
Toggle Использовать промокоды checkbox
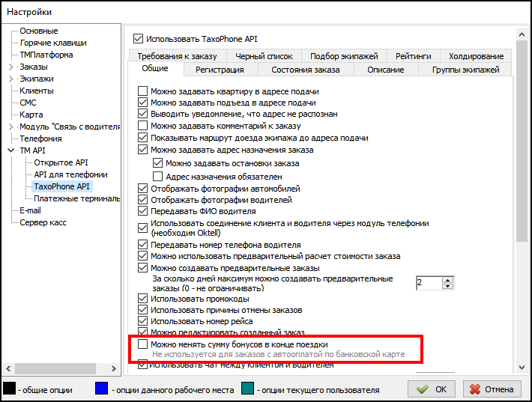tap(142, 299)
